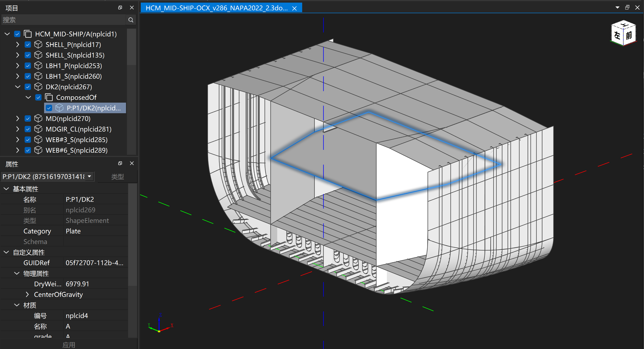This screenshot has width=644, height=349.
Task: Click the XYZ axis triad in viewport
Action: (x=159, y=326)
